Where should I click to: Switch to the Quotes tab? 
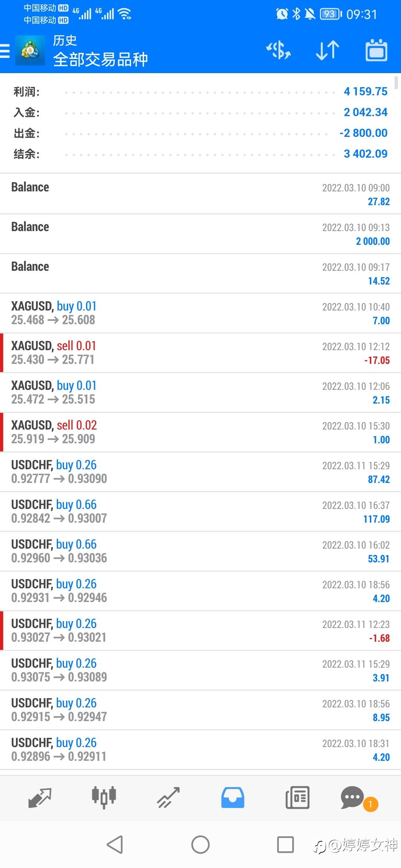click(39, 798)
